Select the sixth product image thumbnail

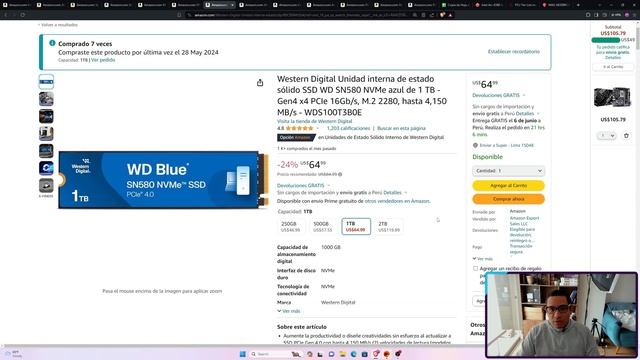click(46, 168)
